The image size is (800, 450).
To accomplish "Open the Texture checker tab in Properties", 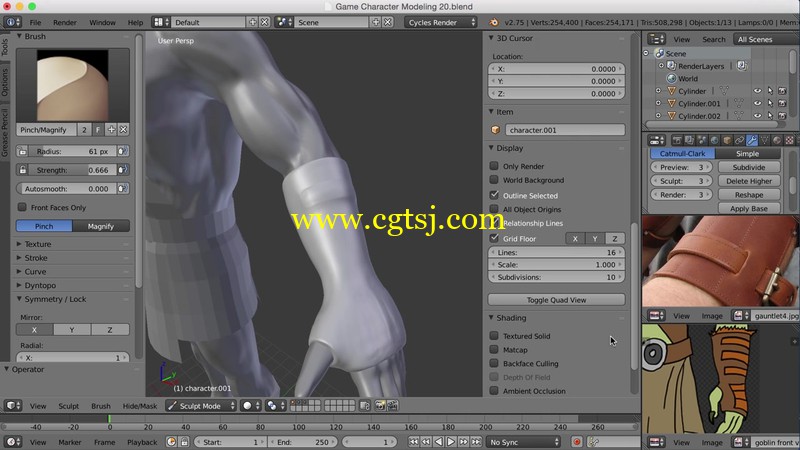I will (789, 140).
